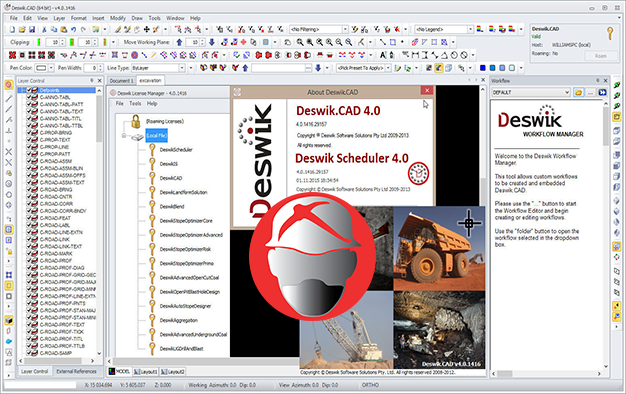This screenshot has height=394, width=626.
Task: Click the padlock icon beside Roaming Licenses
Action: point(136,121)
